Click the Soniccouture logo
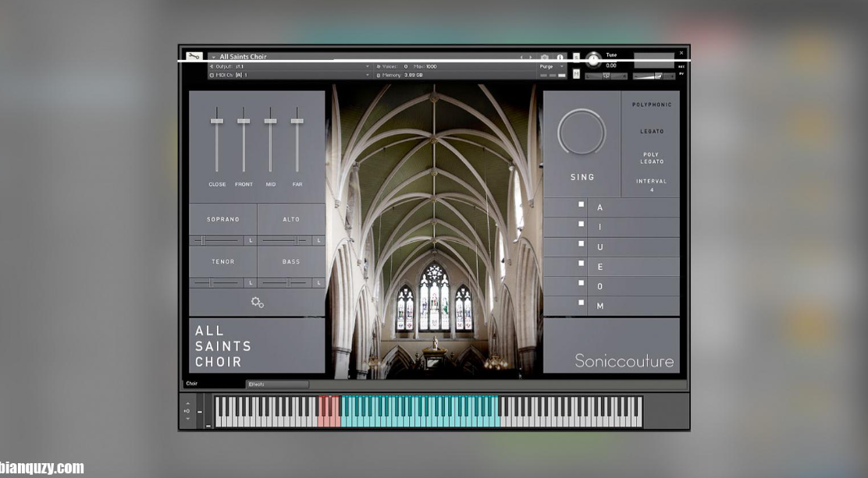 [x=624, y=361]
